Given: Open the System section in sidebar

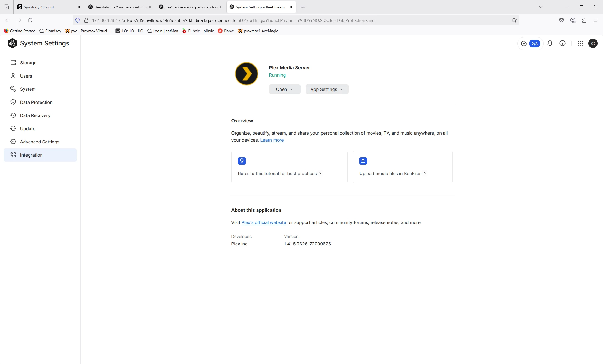Looking at the screenshot, I should coord(40,89).
